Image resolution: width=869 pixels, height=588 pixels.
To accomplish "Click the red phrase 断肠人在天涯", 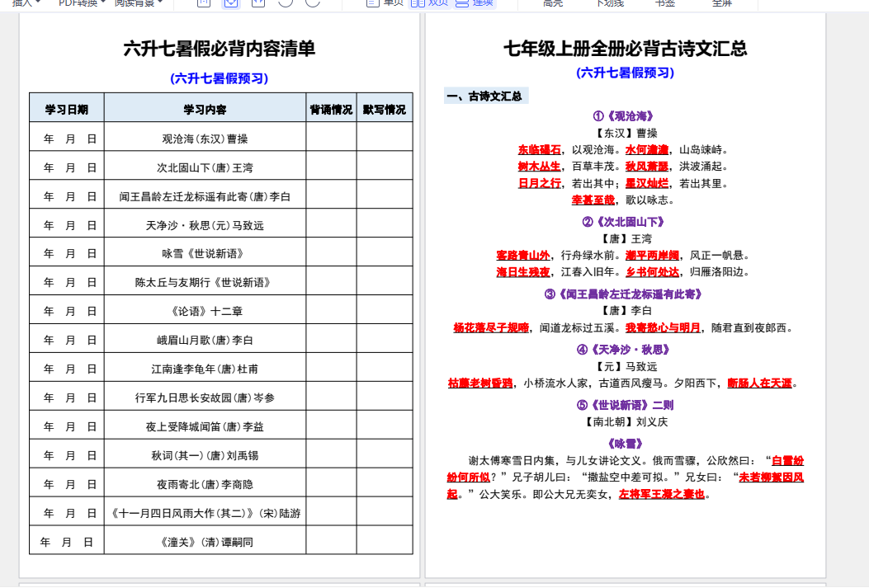I will [760, 383].
